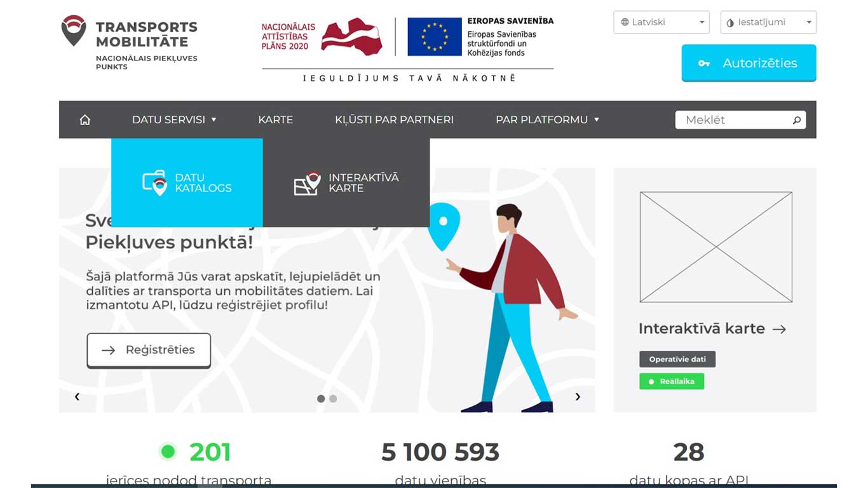Click the search magnifier icon
The image size is (868, 488).
click(x=797, y=119)
